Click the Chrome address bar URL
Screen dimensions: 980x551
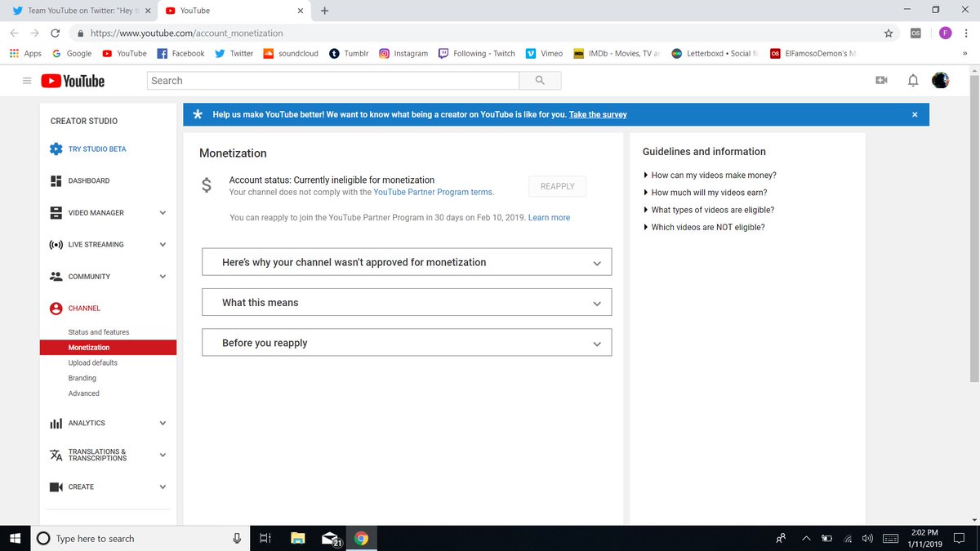pyautogui.click(x=186, y=33)
